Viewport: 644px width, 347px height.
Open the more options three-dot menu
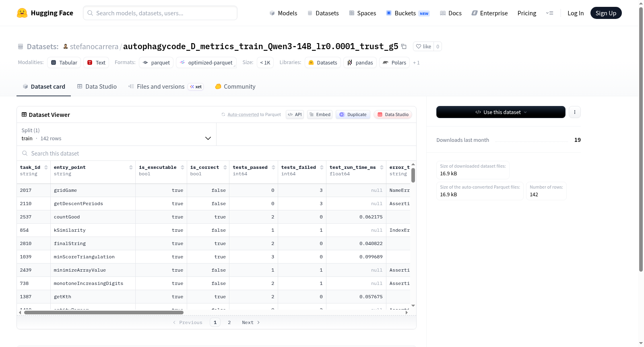coord(574,112)
